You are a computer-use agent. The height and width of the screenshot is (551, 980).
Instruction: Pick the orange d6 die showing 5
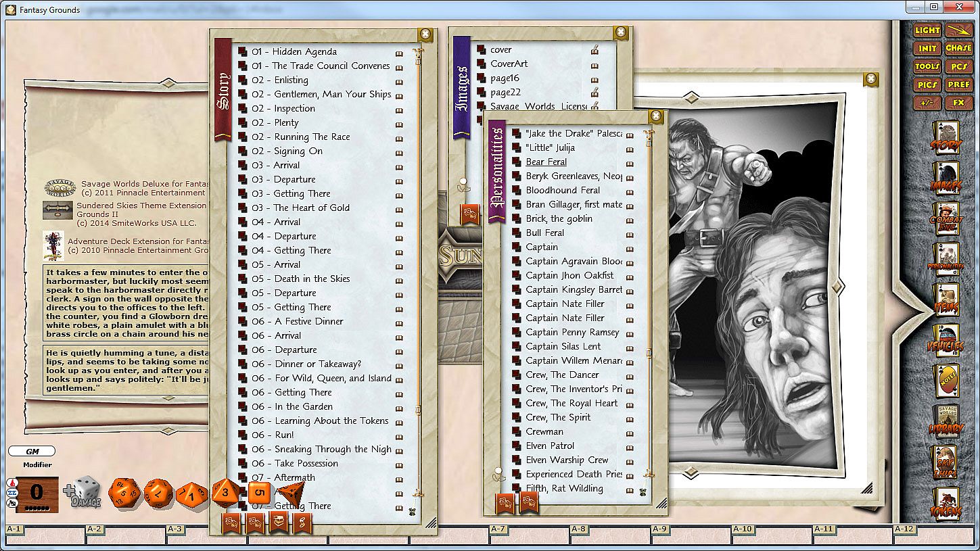coord(259,492)
